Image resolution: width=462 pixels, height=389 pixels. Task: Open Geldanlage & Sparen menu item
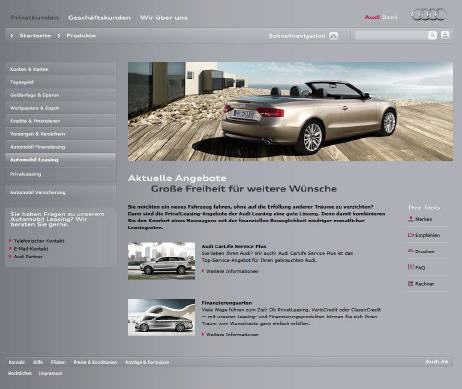point(61,95)
